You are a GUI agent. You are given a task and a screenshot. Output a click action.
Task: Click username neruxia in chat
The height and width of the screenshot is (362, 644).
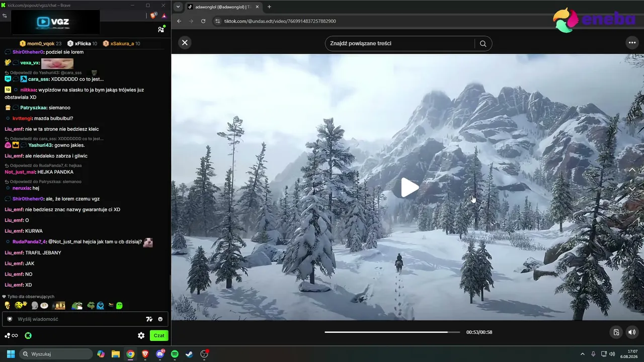click(21, 188)
